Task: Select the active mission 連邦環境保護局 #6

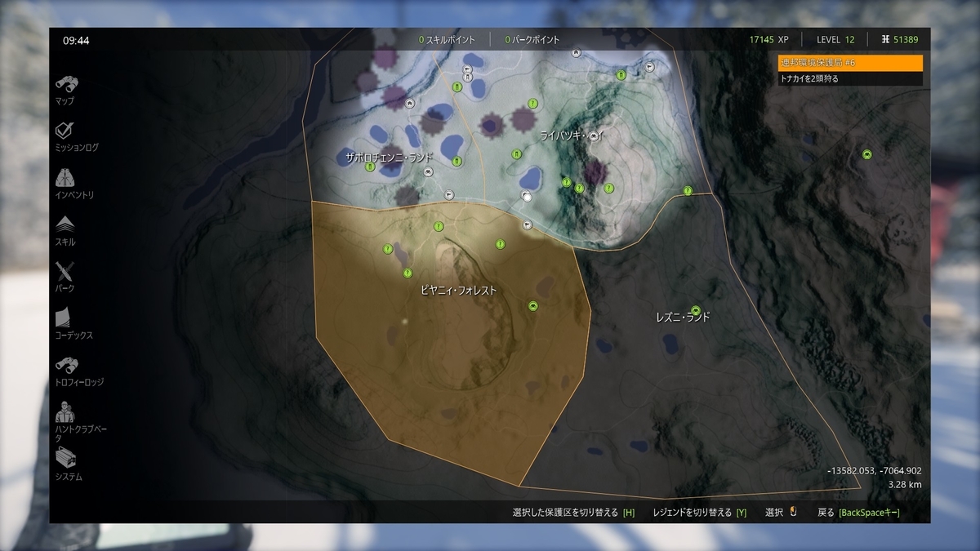Action: 849,63
